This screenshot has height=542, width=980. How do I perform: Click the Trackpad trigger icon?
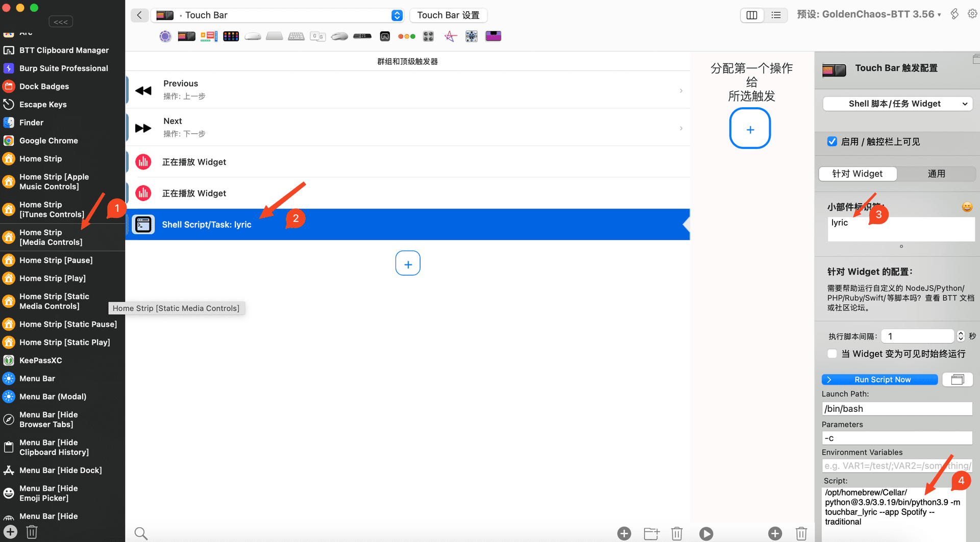coord(274,36)
